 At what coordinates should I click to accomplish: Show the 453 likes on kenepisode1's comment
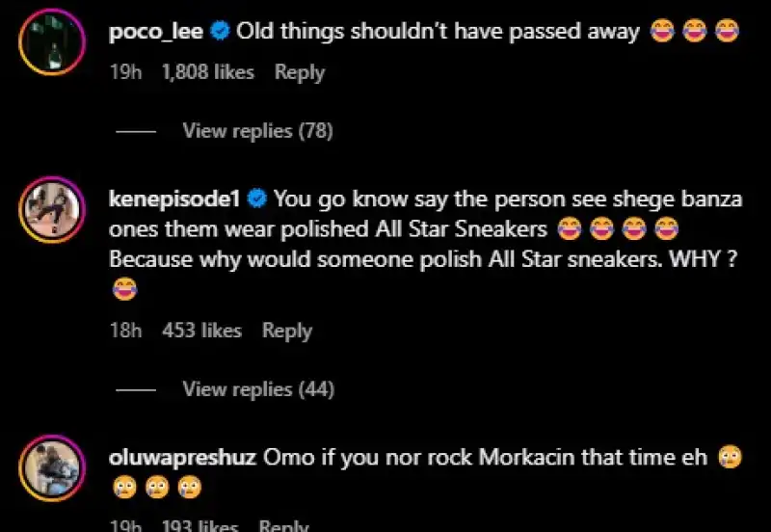click(x=201, y=331)
